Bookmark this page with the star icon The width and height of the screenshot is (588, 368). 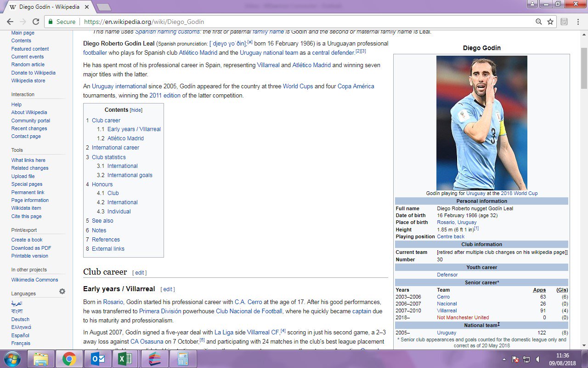pos(550,22)
